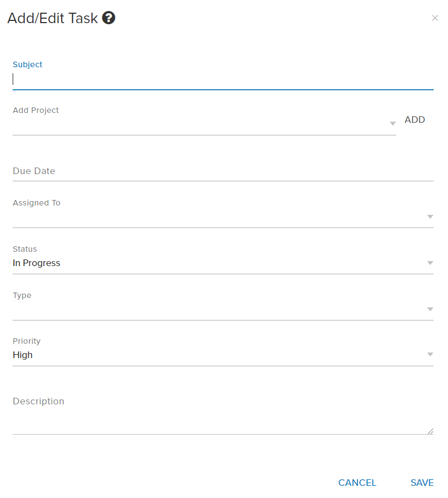Click the Add/Edit Task dialog title
Image resolution: width=448 pixels, height=498 pixels.
[x=52, y=18]
